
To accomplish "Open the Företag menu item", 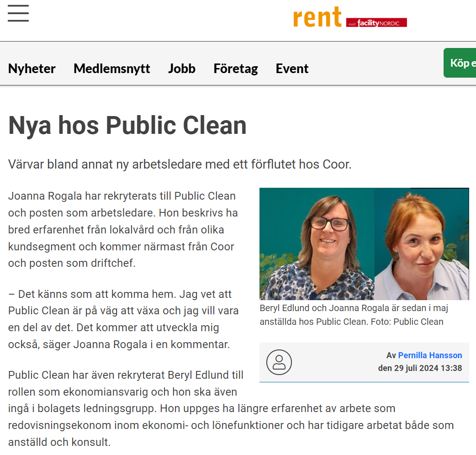I will [236, 69].
